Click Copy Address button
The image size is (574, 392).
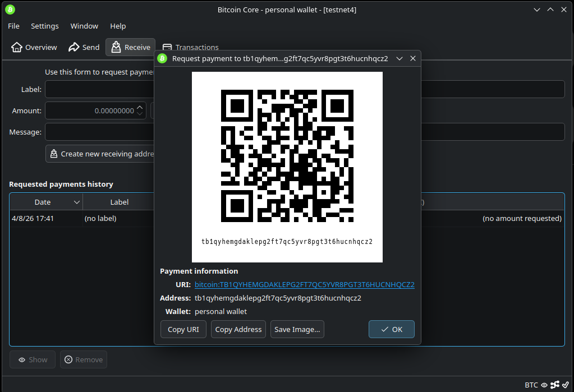pos(238,329)
